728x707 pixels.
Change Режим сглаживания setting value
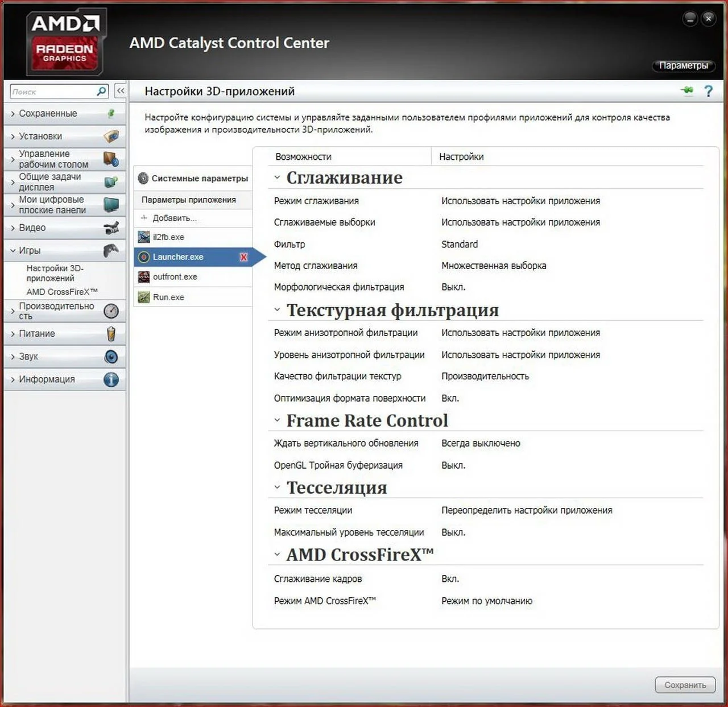(x=520, y=201)
